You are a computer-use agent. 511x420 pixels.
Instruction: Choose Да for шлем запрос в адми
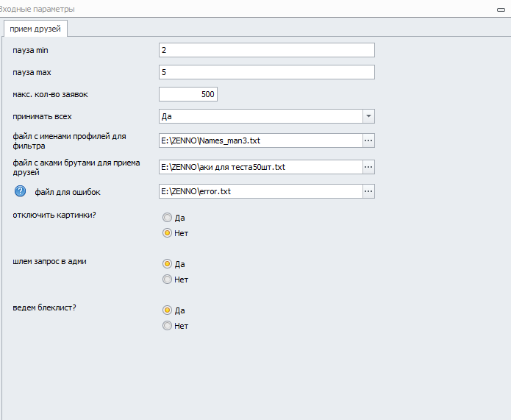point(167,263)
